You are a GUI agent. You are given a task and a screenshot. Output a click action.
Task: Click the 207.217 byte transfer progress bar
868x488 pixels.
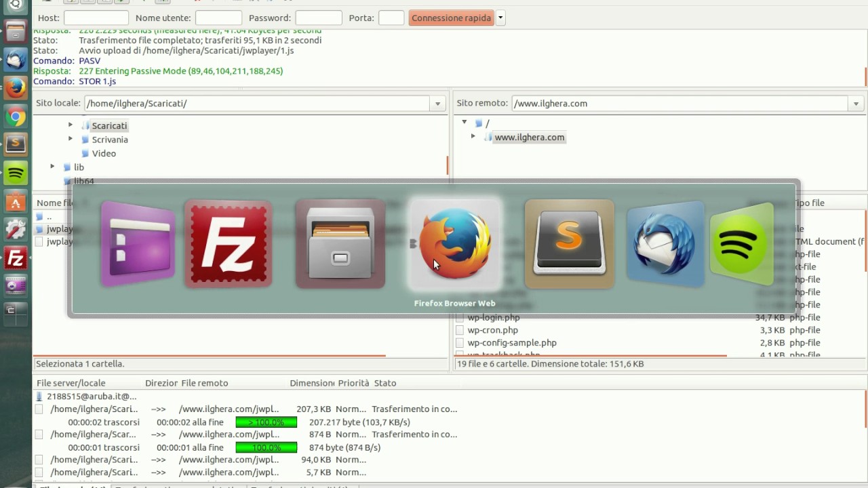tap(266, 422)
